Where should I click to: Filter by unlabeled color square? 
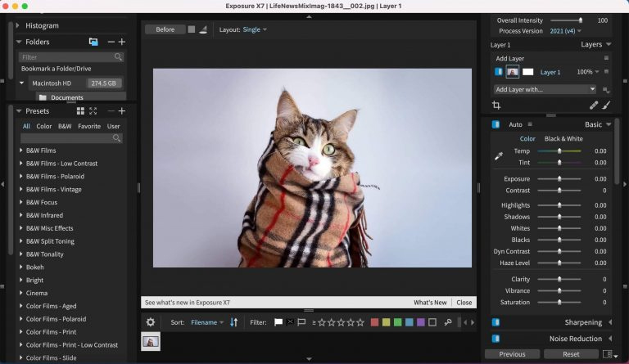click(x=432, y=322)
